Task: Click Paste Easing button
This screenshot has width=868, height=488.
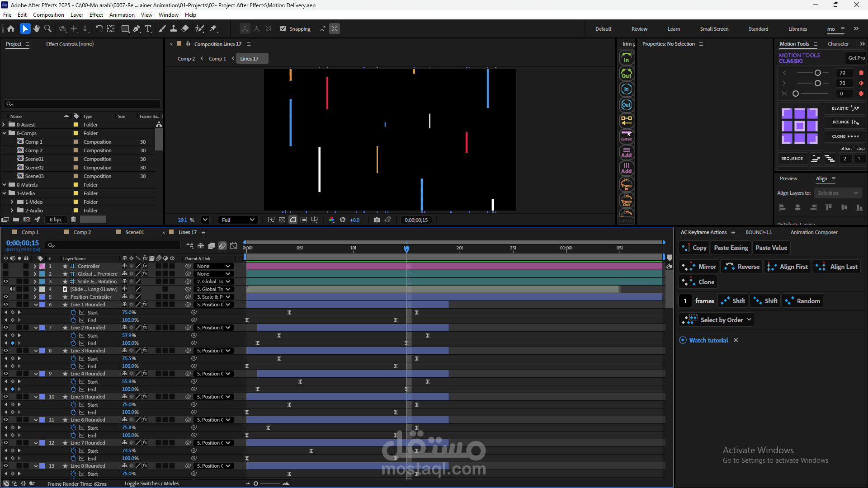Action: click(731, 248)
